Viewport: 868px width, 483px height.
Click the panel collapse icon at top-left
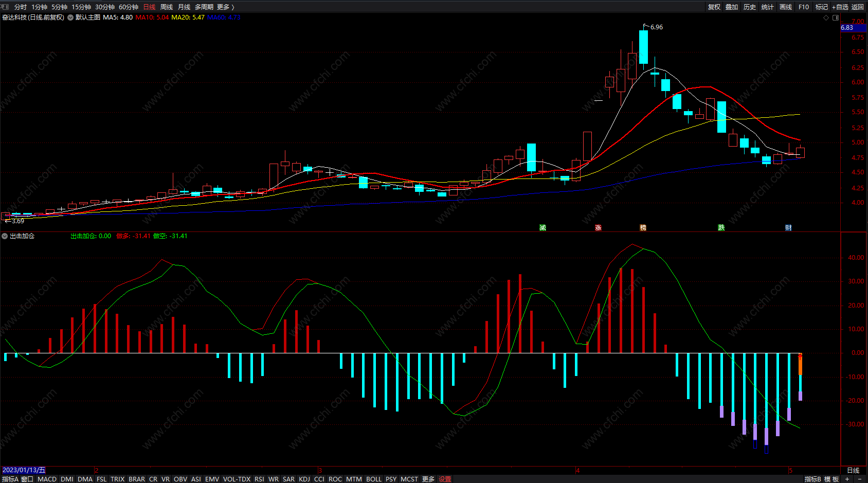coord(5,7)
